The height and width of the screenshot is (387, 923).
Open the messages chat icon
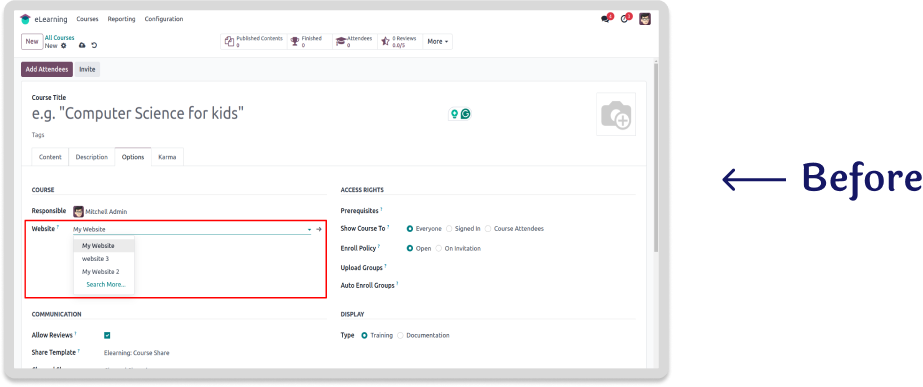pos(606,19)
